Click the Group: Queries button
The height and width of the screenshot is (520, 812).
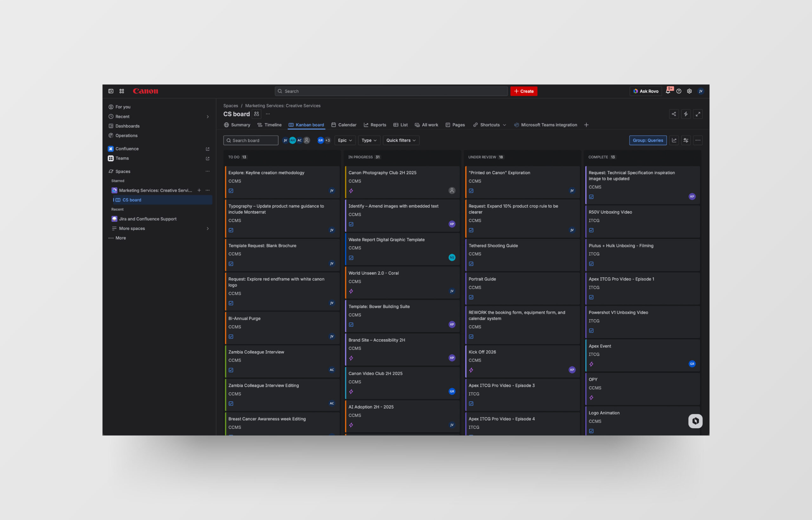point(647,140)
